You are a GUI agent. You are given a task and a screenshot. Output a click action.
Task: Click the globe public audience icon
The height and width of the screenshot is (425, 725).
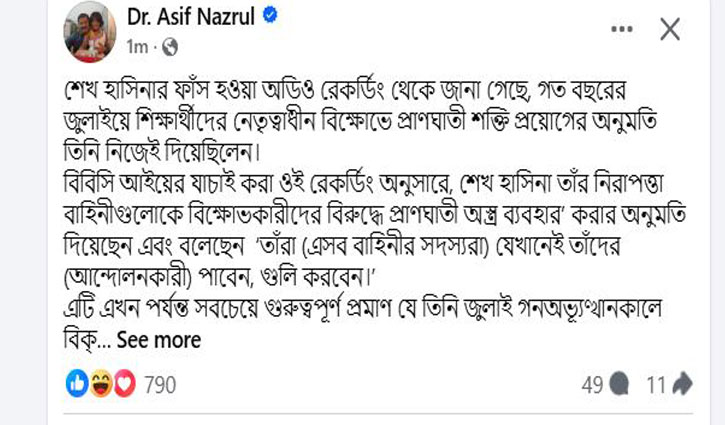(x=170, y=46)
